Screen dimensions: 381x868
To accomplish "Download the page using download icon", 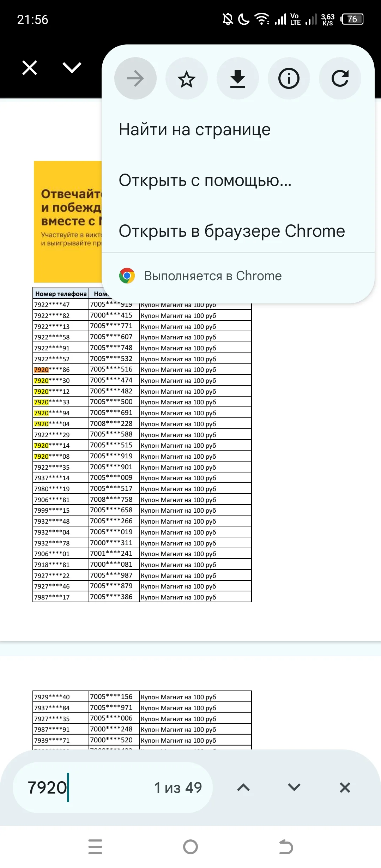I will click(238, 78).
